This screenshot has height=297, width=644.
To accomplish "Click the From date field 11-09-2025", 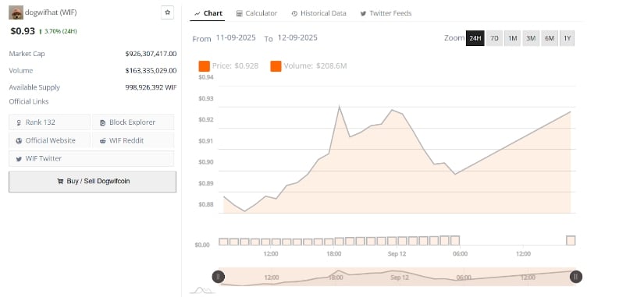I will (x=236, y=38).
